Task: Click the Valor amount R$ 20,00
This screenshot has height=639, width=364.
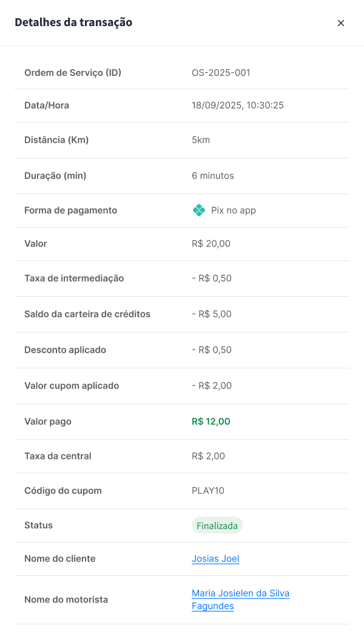Action: (x=211, y=244)
